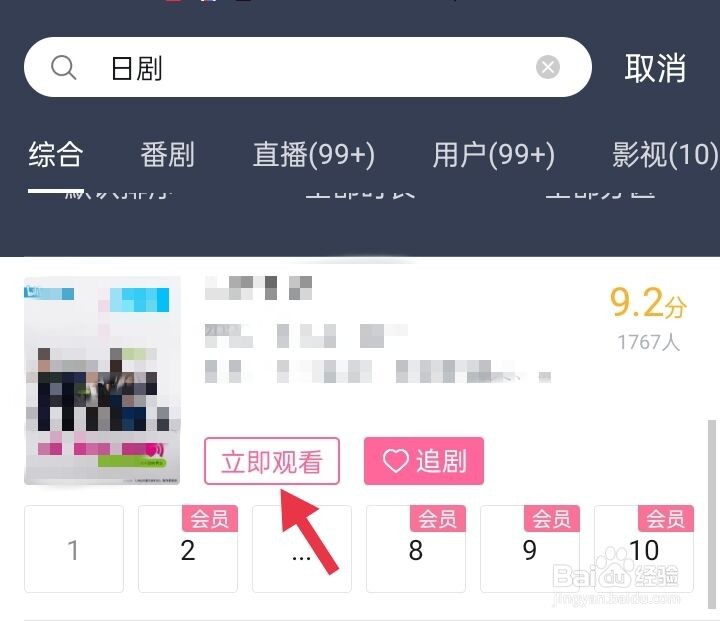Select member-only episode 2
The height and width of the screenshot is (624, 720).
click(188, 549)
